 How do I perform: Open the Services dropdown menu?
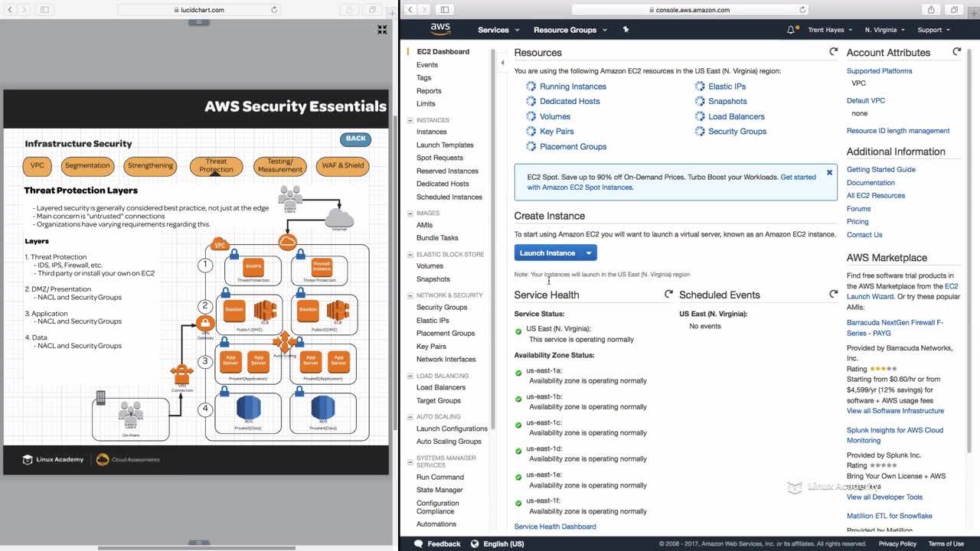498,30
